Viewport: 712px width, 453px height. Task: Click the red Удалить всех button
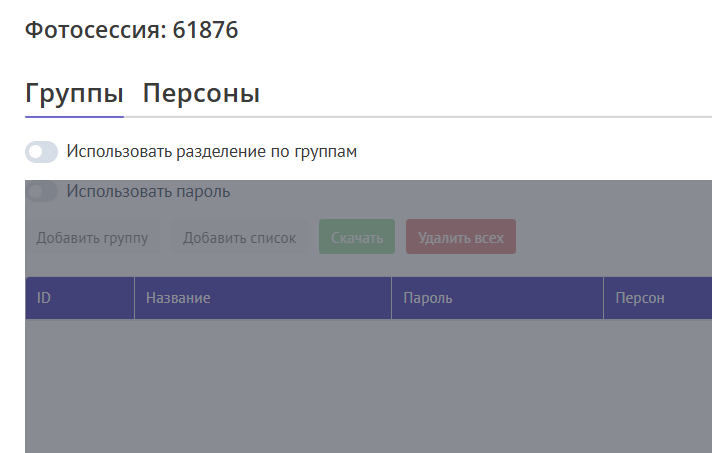coord(460,238)
